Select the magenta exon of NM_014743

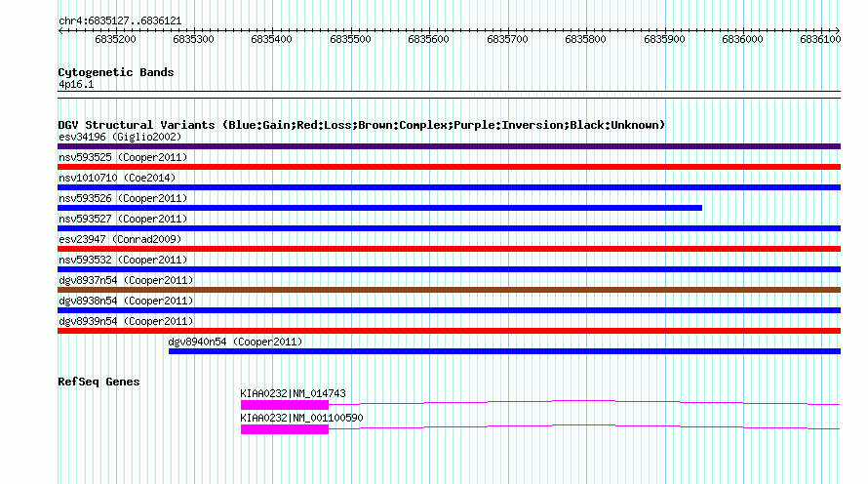click(x=285, y=405)
